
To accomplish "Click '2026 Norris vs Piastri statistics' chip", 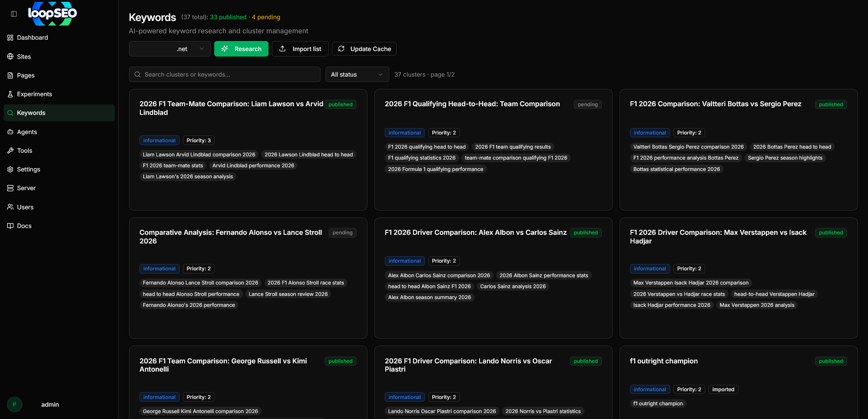I will [x=543, y=411].
